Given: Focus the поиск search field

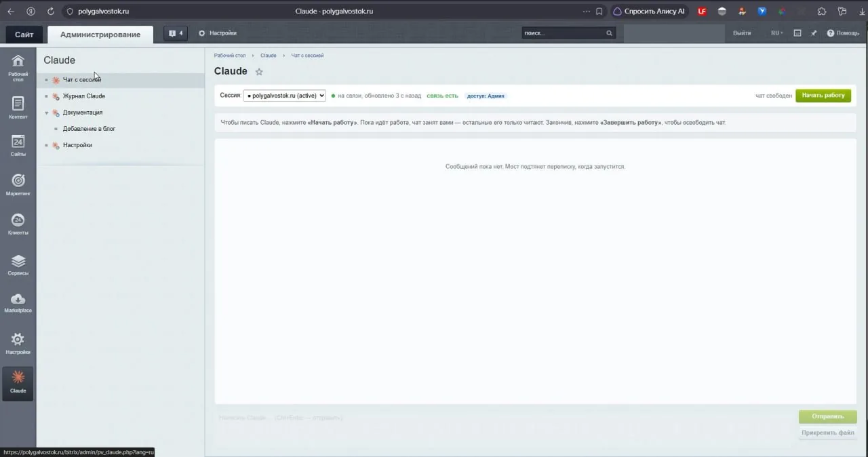Looking at the screenshot, I should tap(563, 33).
